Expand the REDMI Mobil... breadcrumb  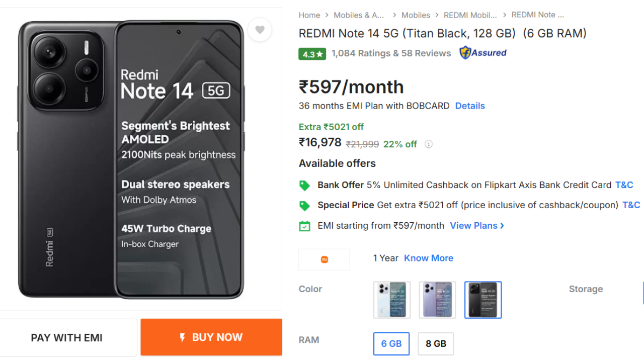click(470, 15)
